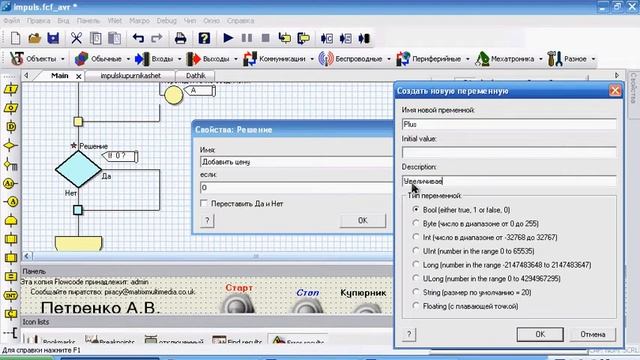Viewport: 640px width, 360px height.
Task: Select the Decision diamond icon in palette
Action: point(11,146)
